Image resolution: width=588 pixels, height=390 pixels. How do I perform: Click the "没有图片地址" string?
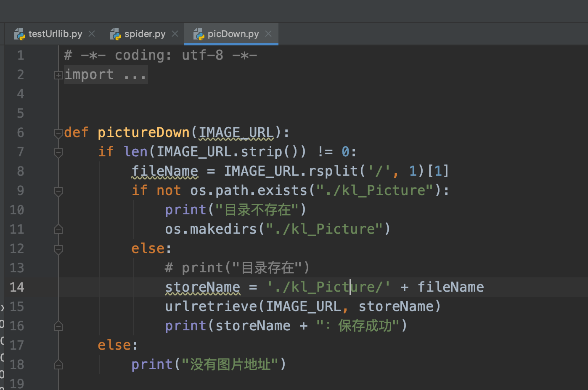coord(230,364)
